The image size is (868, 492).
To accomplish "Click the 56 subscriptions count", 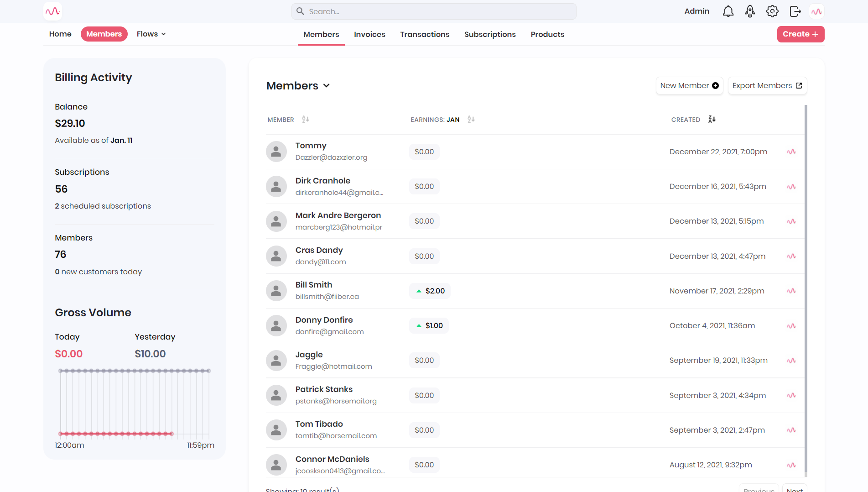I will 61,189.
